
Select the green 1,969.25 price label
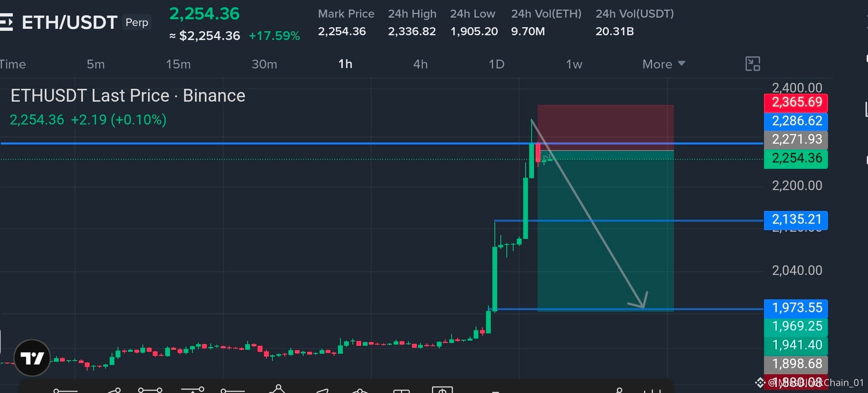(x=796, y=327)
